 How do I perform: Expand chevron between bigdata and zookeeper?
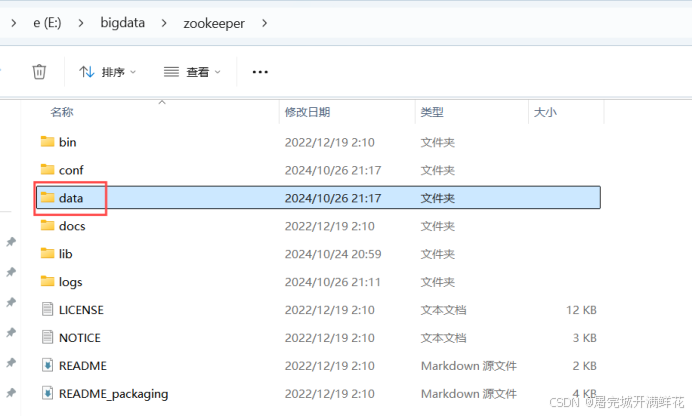click(x=164, y=23)
